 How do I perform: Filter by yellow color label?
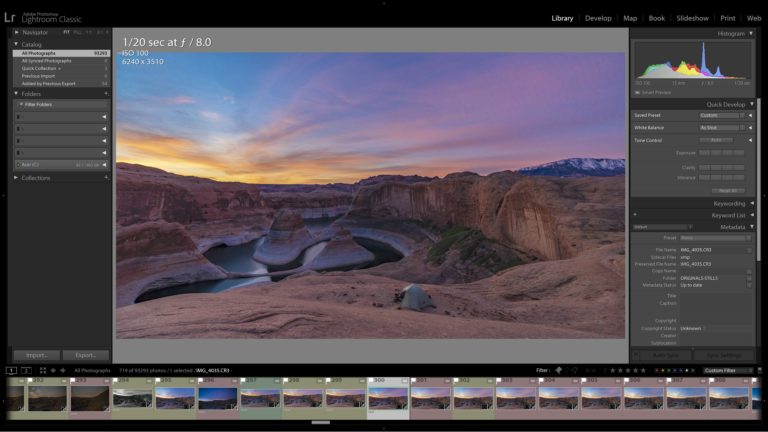coord(663,370)
